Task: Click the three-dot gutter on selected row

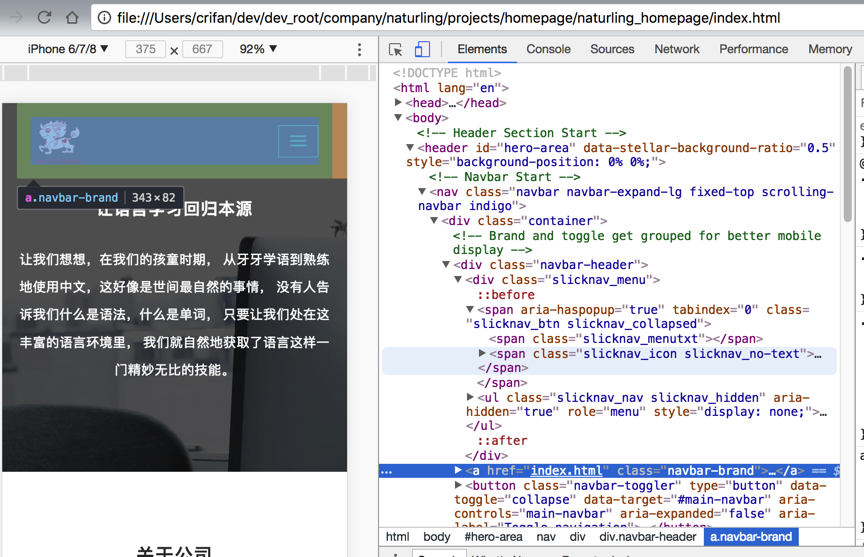Action: pos(386,472)
